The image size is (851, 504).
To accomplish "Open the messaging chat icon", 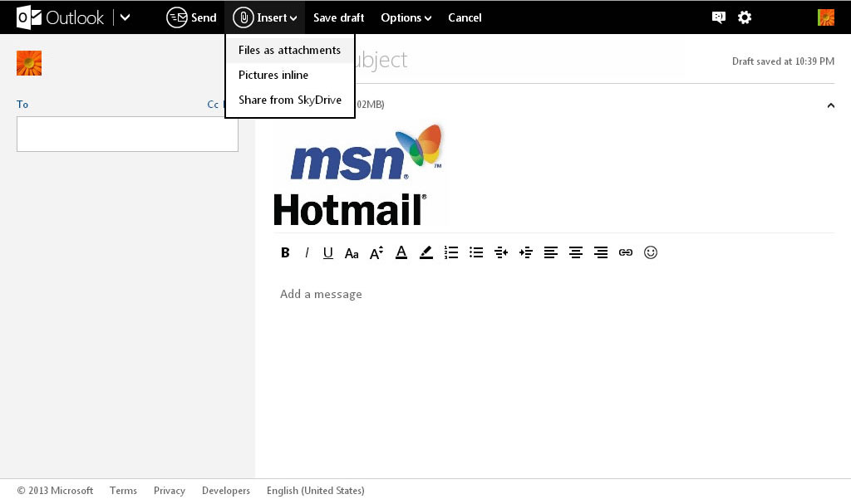I will (719, 17).
